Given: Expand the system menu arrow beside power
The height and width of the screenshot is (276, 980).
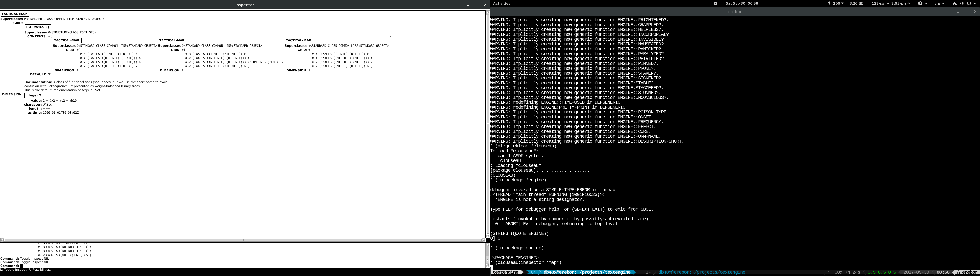Looking at the screenshot, I should click(975, 3).
